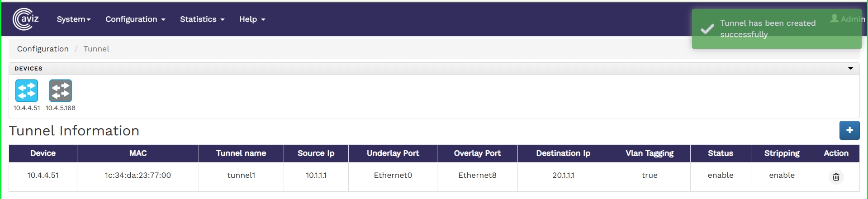
Task: Click the tunnel1 name cell
Action: pyautogui.click(x=241, y=175)
